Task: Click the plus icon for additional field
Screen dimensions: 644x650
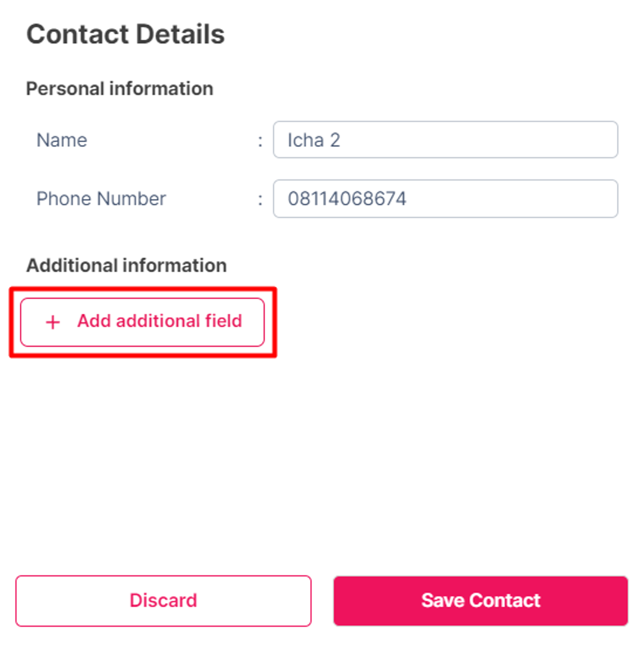Action: (x=53, y=322)
